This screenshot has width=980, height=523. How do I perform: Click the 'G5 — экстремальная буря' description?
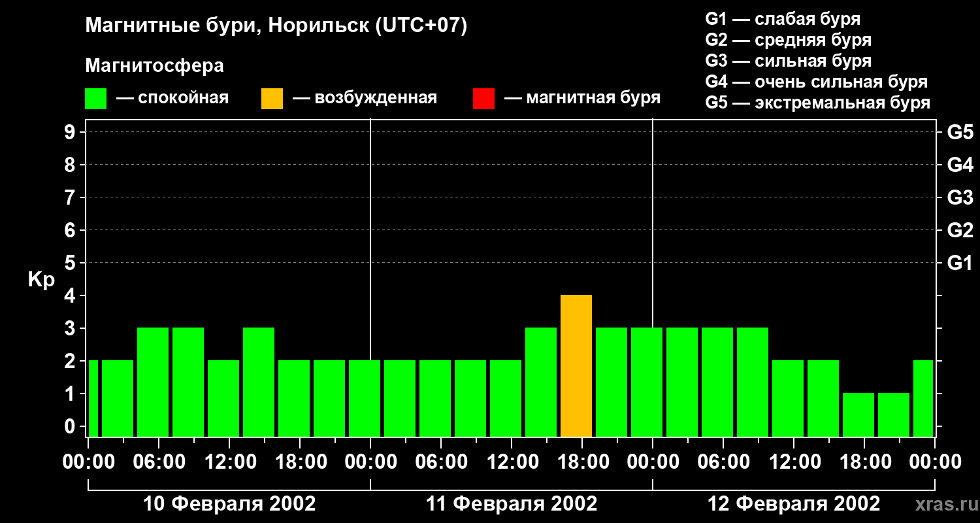[817, 103]
